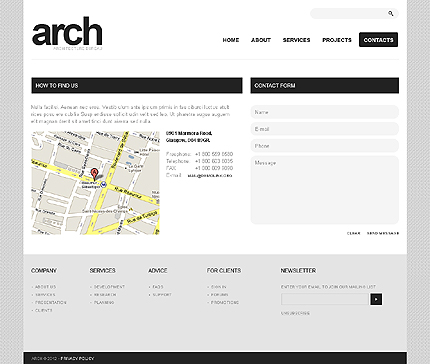
Task: Click into the E-mail field
Action: click(x=325, y=129)
